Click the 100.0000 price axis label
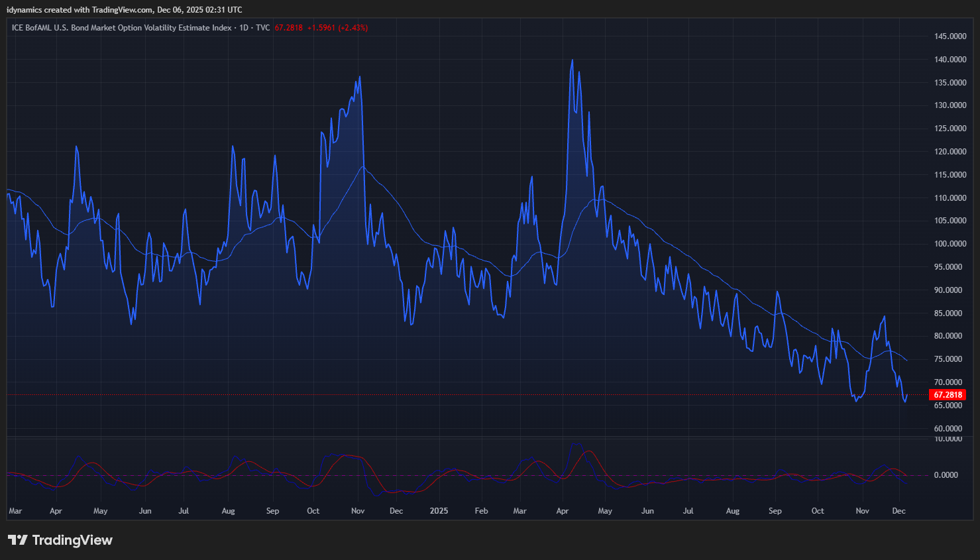980x560 pixels. click(x=950, y=244)
